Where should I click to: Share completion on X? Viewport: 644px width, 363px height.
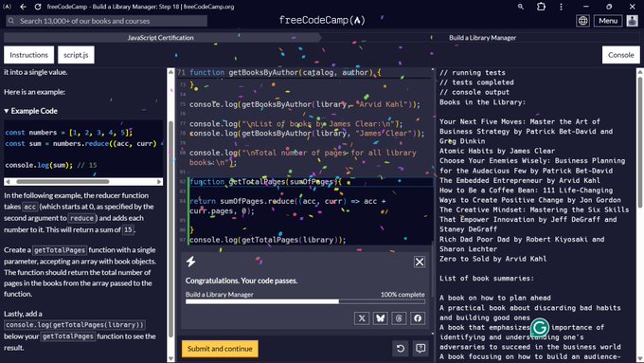362,318
